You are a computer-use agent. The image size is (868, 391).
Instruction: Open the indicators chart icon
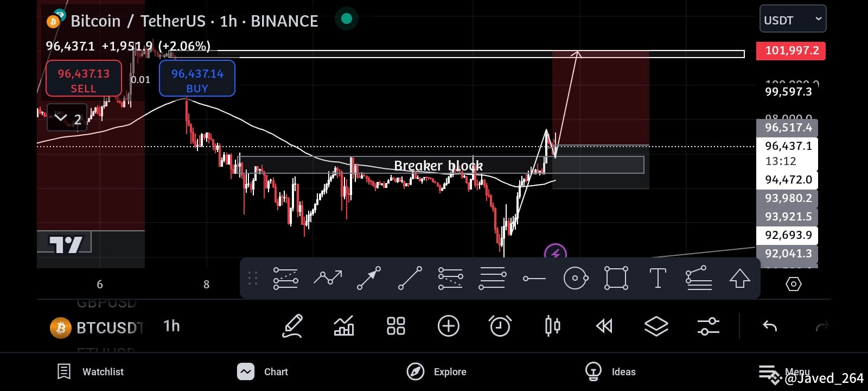(344, 326)
